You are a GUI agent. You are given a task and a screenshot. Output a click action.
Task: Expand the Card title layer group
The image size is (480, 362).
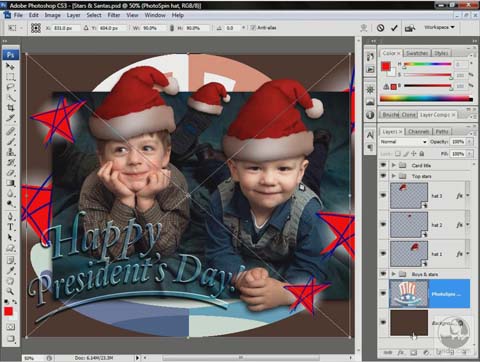394,165
